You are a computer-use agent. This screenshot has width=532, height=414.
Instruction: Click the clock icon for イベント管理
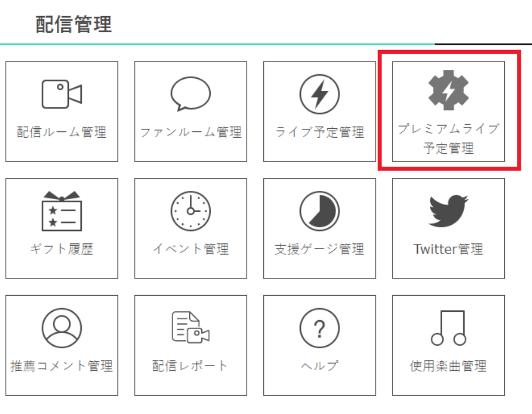191,211
